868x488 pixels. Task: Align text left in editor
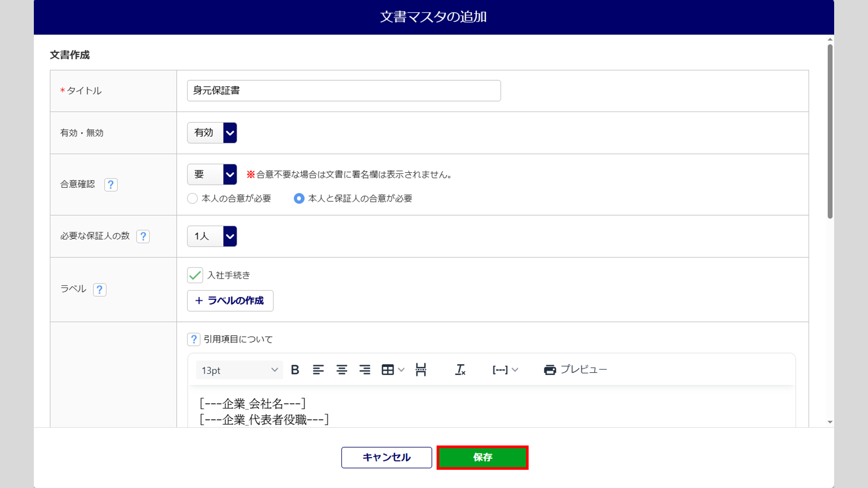(x=318, y=370)
